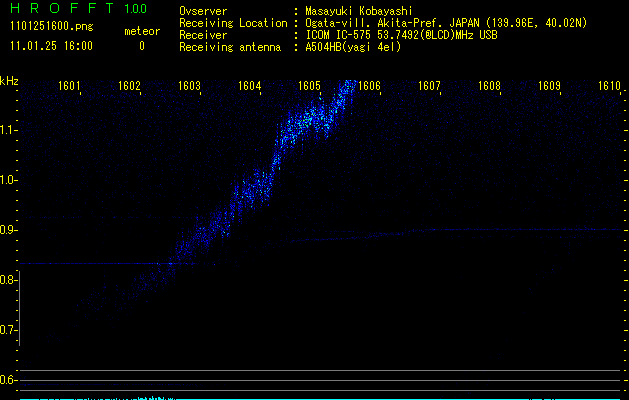Click the 1601 time axis marker
Image resolution: width=629 pixels, height=400 pixels.
point(69,86)
